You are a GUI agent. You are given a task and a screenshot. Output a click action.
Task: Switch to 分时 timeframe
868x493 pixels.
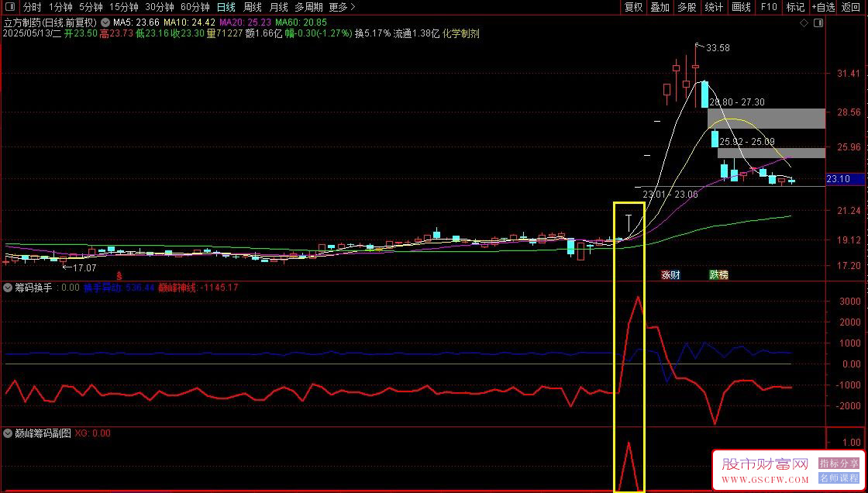point(32,7)
